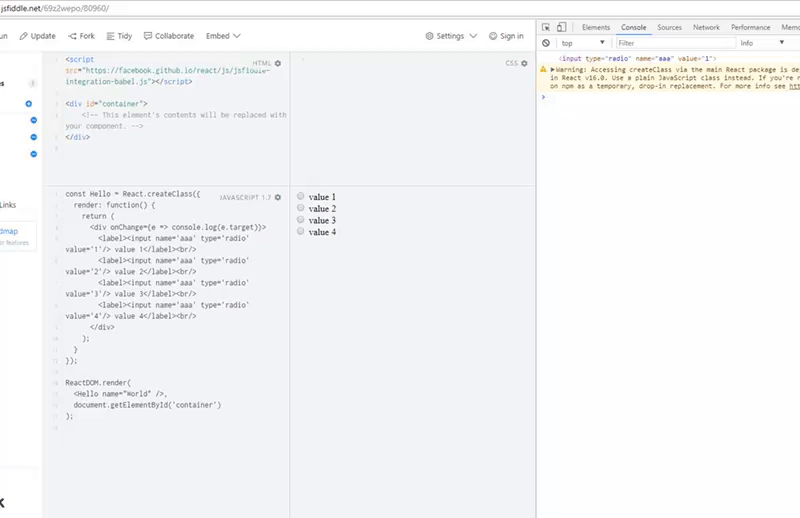Open the Embed dropdown chevron
Screen dimensions: 800x518
(237, 36)
